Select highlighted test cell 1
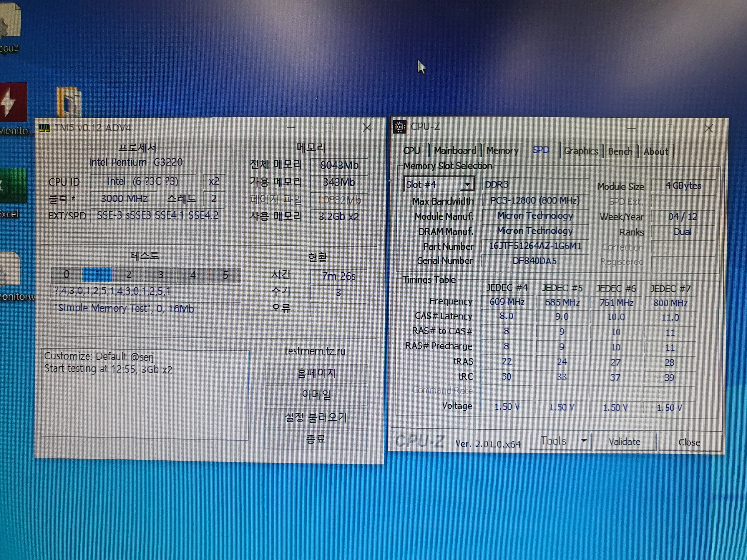The width and height of the screenshot is (747, 560). 97,274
